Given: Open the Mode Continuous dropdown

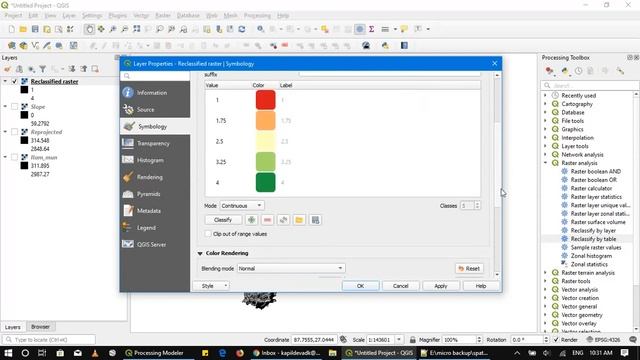Looking at the screenshot, I should 242,206.
